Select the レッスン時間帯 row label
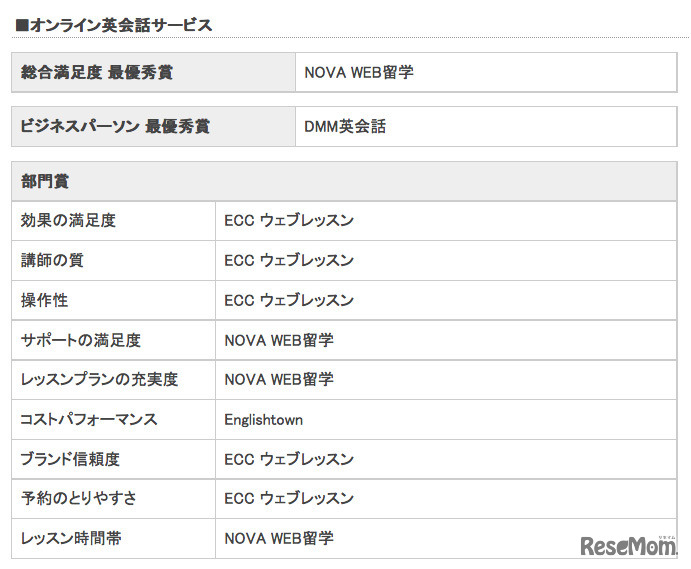This screenshot has height=569, width=691. [71, 538]
